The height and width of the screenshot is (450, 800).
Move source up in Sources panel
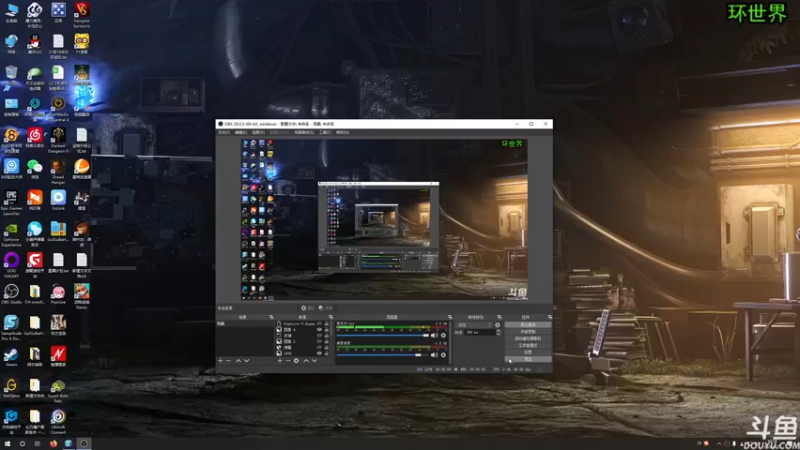coord(306,361)
